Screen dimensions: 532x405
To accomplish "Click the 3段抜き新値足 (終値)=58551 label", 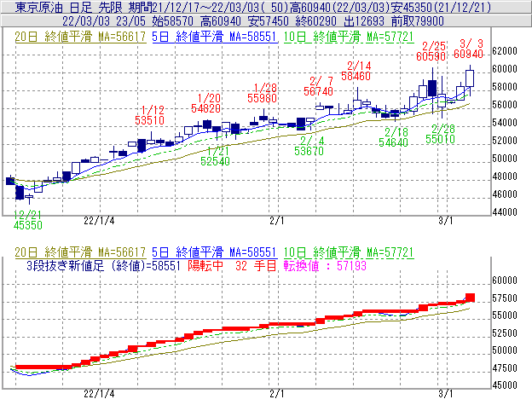I will point(103,265).
